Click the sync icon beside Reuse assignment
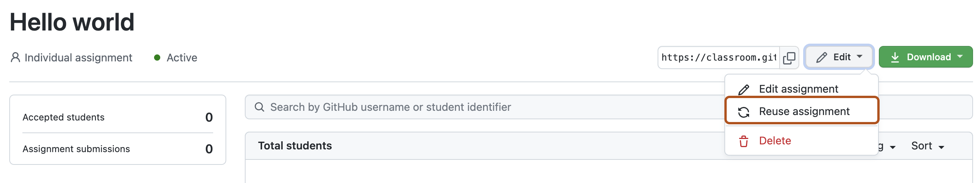The width and height of the screenshot is (980, 183). (x=744, y=112)
